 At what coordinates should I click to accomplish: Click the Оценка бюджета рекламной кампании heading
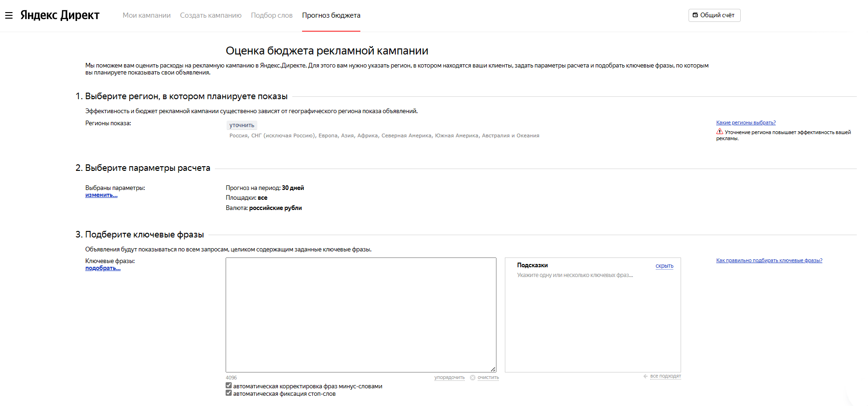(x=327, y=51)
